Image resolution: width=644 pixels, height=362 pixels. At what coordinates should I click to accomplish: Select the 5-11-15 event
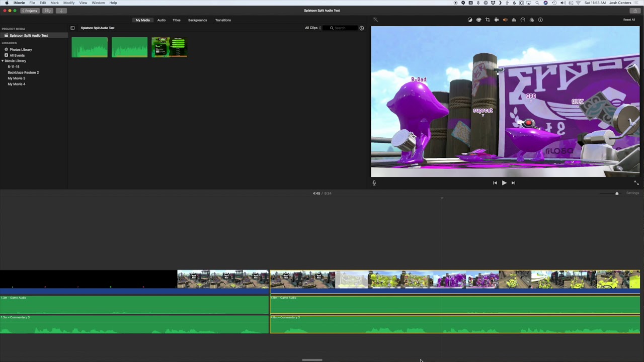click(x=14, y=67)
